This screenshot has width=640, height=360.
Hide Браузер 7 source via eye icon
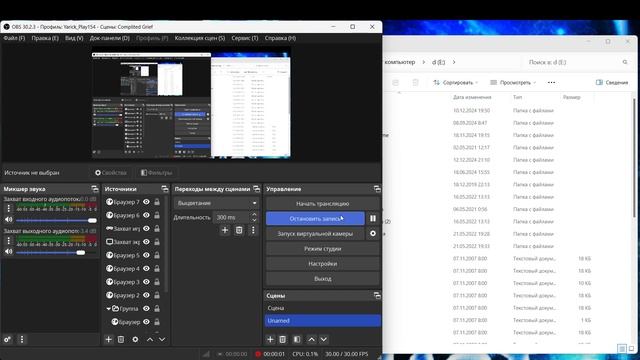(x=146, y=202)
